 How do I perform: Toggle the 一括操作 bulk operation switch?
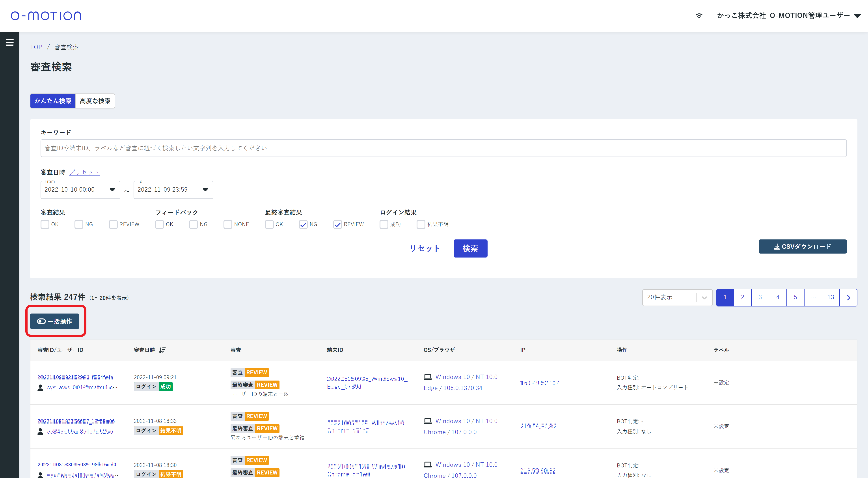55,321
